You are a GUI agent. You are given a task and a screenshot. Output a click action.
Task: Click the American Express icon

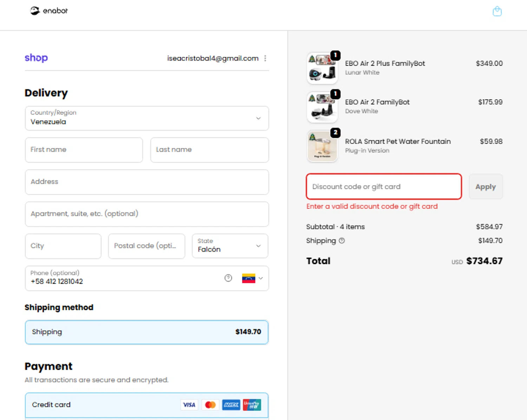click(231, 405)
